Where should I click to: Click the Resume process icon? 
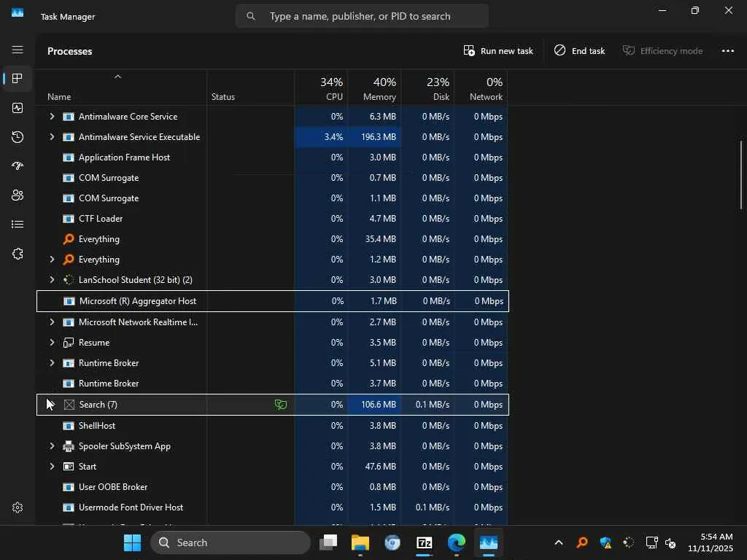tap(69, 343)
